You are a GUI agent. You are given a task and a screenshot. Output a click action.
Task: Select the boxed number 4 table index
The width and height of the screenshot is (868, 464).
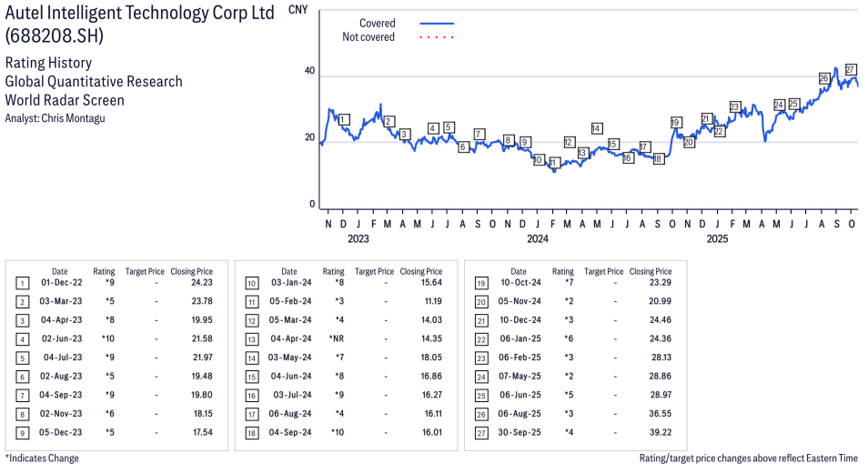[x=22, y=338]
